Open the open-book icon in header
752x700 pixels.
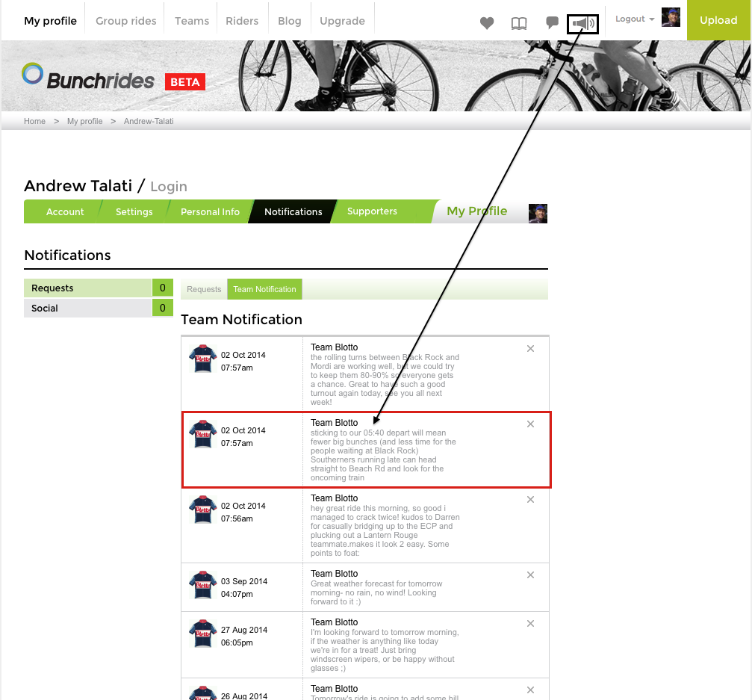pos(519,23)
